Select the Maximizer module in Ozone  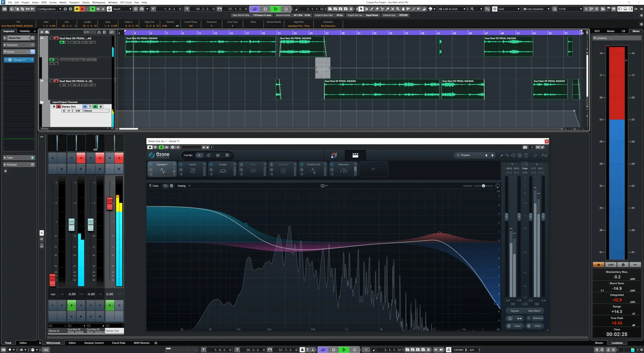[343, 169]
